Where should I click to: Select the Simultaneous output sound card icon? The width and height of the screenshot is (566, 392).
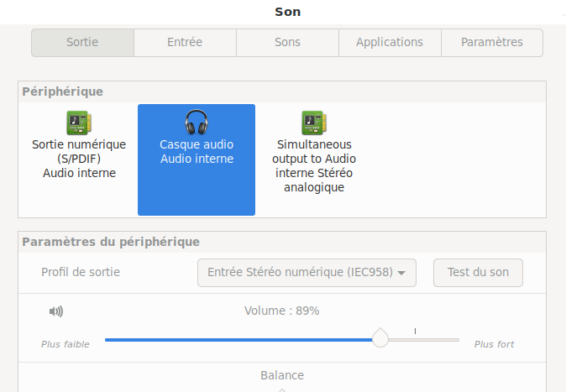coord(314,123)
